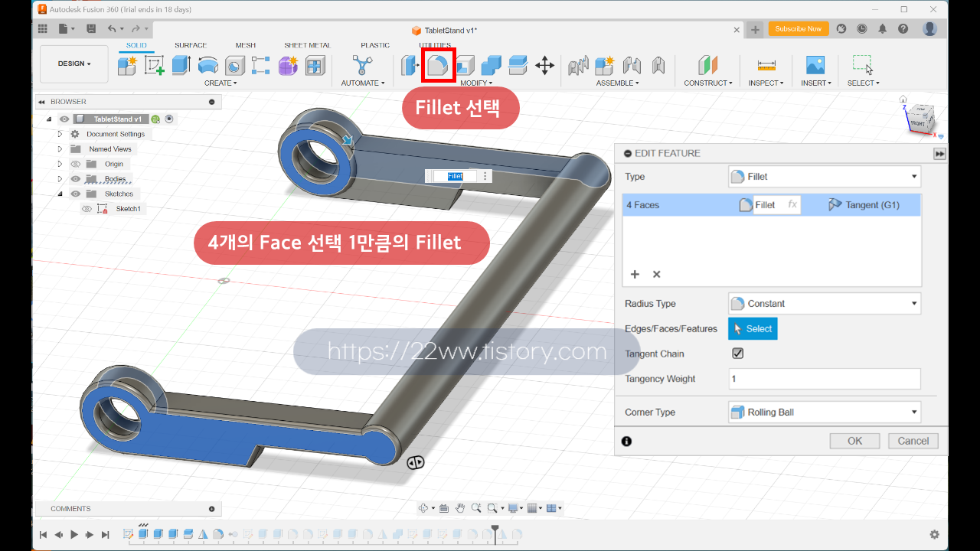Select the Rectangular Pattern tool icon

(261, 65)
